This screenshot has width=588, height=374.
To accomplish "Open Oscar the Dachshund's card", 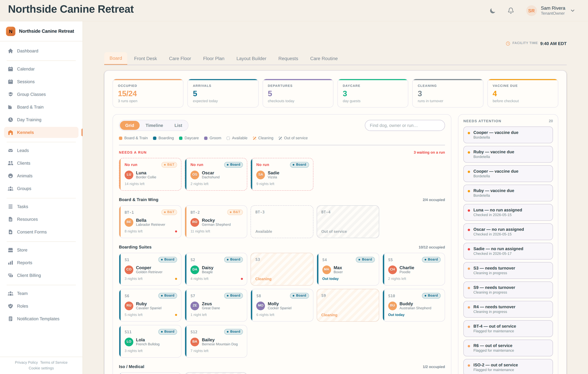I will [216, 174].
